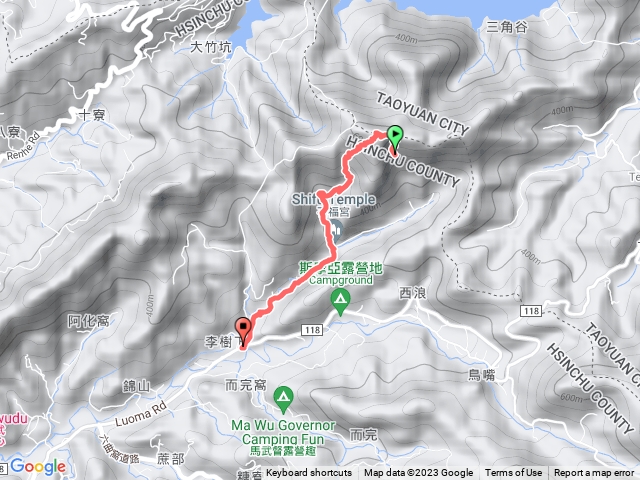Click the 大竹坑 place label
Image resolution: width=640 pixels, height=480 pixels.
pos(211,47)
